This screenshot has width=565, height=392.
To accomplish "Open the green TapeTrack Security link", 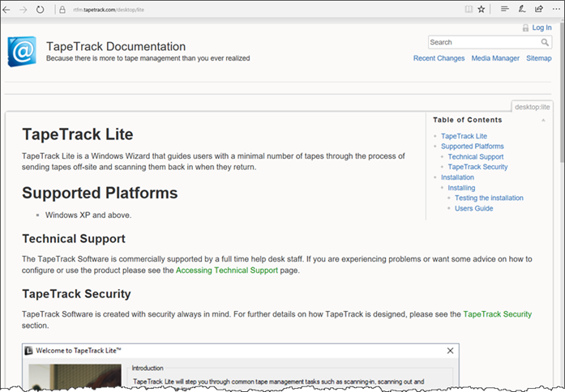I will (497, 314).
